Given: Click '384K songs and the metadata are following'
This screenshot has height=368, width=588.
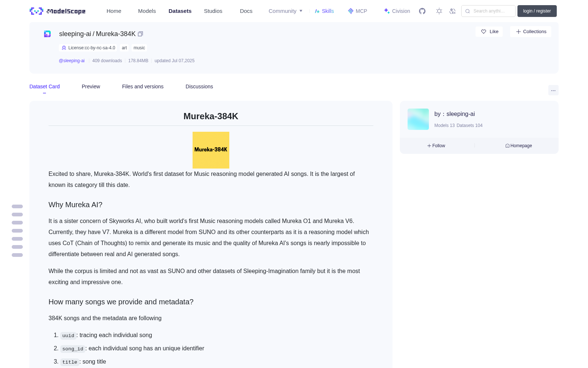Looking at the screenshot, I should point(105,318).
